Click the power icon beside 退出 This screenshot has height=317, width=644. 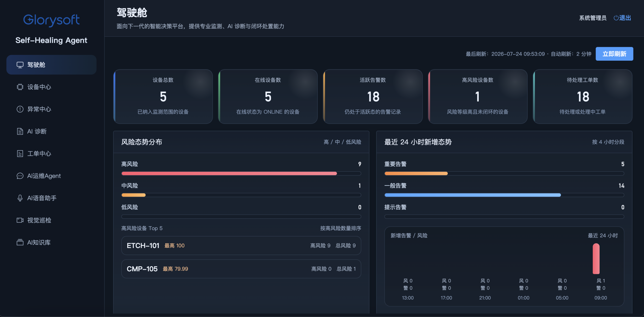coord(616,18)
